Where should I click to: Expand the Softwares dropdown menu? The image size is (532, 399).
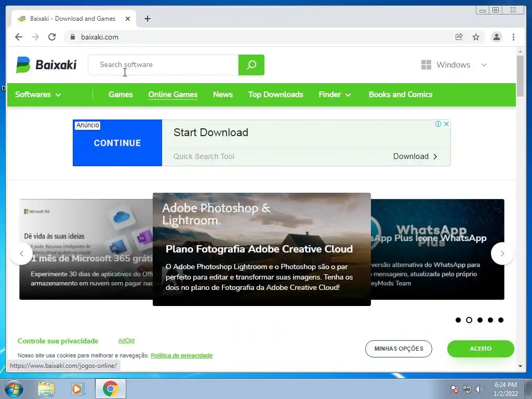click(38, 95)
